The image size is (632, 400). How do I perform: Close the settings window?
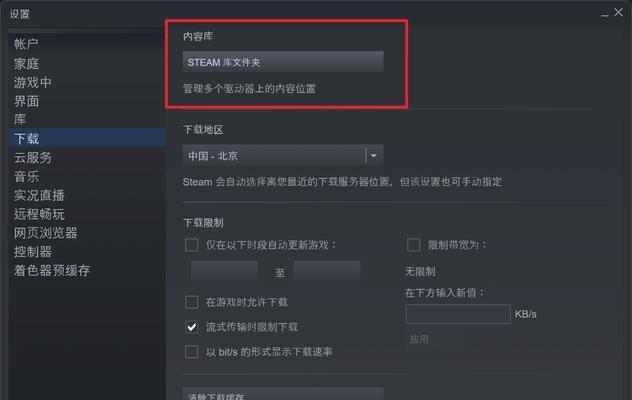click(619, 12)
